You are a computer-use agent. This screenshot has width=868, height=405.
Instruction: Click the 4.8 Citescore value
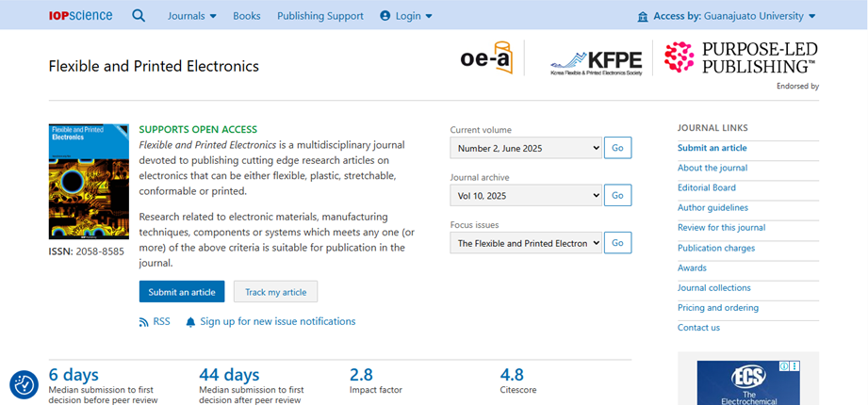(512, 375)
